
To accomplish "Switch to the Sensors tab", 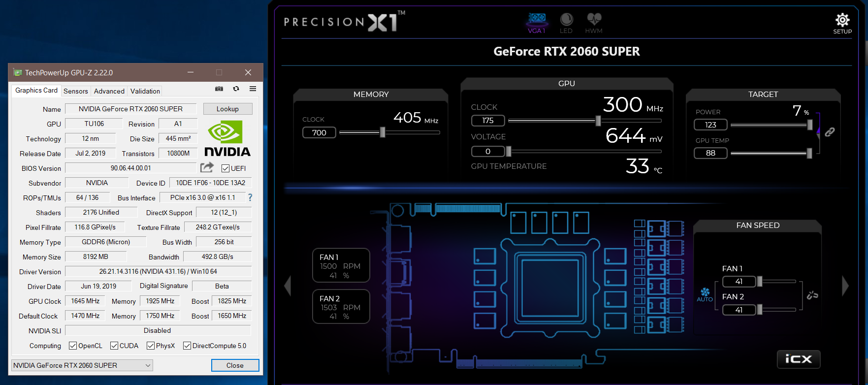I will tap(76, 91).
